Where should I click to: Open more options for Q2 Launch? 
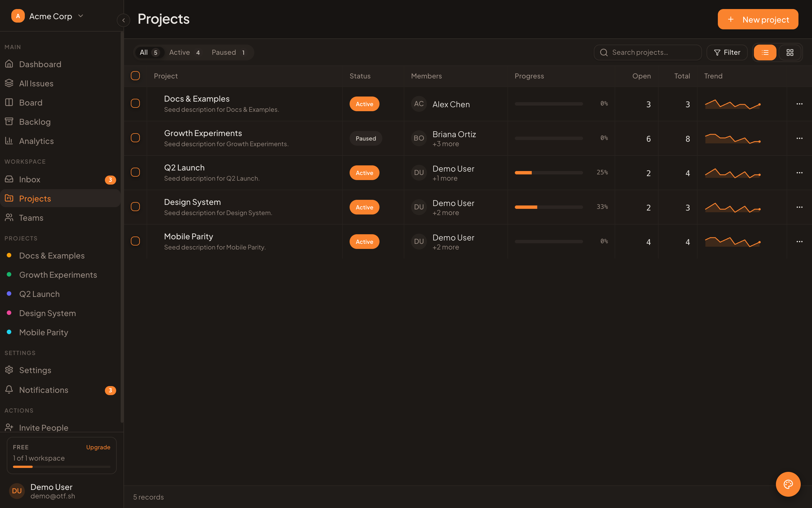pyautogui.click(x=800, y=173)
